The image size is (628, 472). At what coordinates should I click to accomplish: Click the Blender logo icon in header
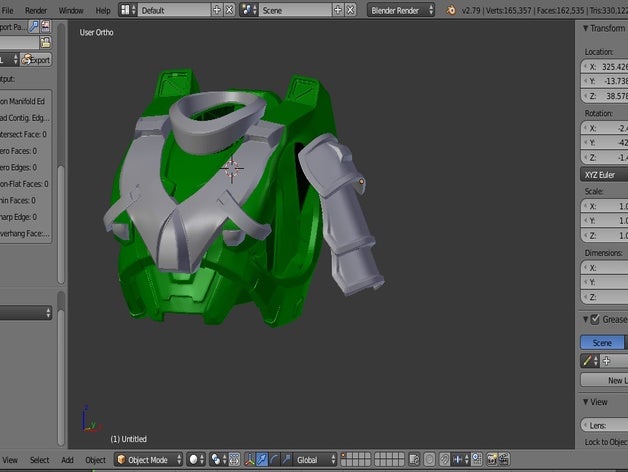pyautogui.click(x=453, y=9)
